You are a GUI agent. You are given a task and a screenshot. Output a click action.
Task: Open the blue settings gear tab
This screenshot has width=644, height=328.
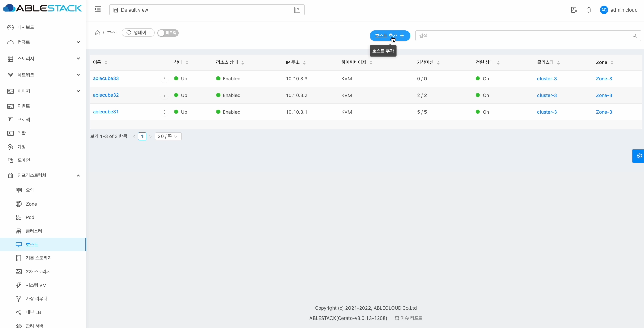[x=639, y=156]
